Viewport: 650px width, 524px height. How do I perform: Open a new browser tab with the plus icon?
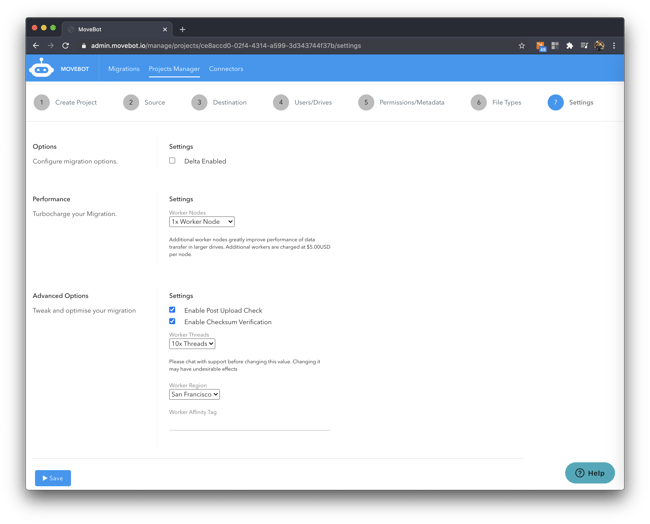182,30
